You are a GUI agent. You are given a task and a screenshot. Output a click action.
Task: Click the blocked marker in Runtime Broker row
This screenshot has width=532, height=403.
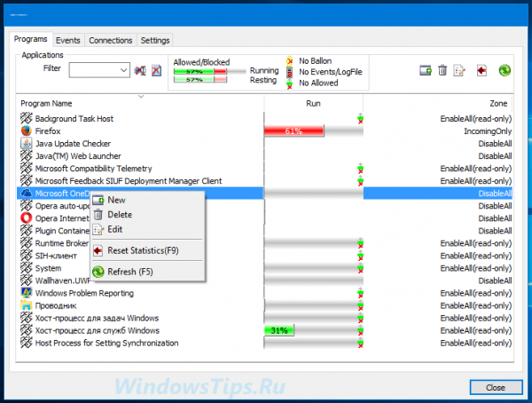pos(360,243)
